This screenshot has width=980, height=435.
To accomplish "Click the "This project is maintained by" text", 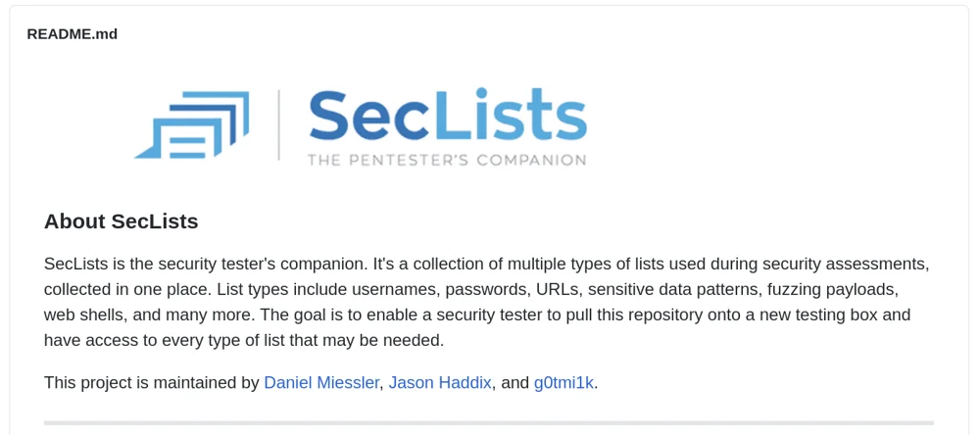I will (x=151, y=383).
